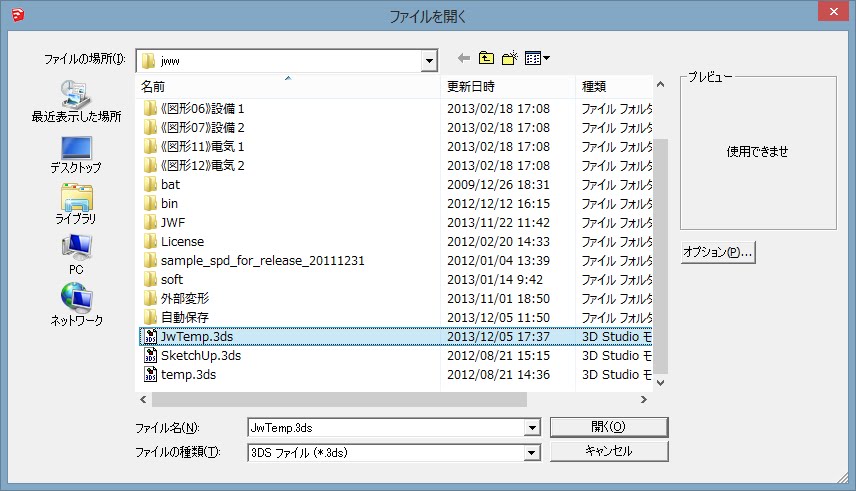Select the SketchUp.3ds file icon
This screenshot has height=491, width=856.
tap(150, 356)
